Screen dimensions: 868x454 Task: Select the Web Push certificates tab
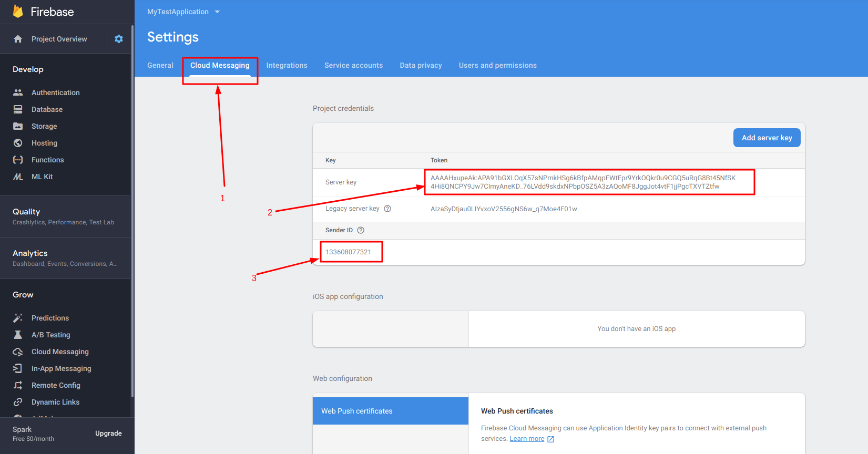(x=391, y=411)
